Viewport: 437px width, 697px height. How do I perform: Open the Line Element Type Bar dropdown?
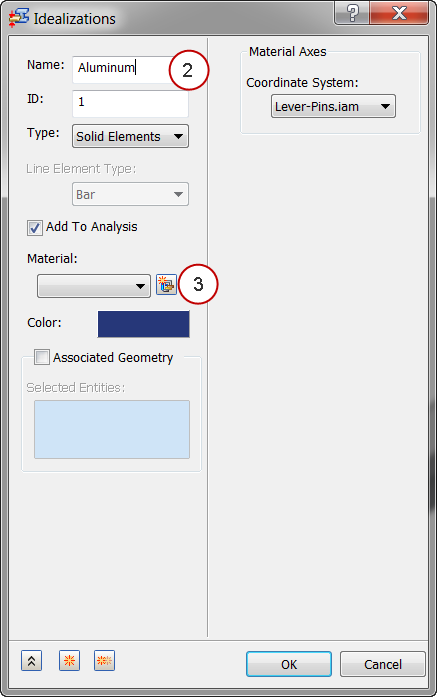[x=130, y=194]
